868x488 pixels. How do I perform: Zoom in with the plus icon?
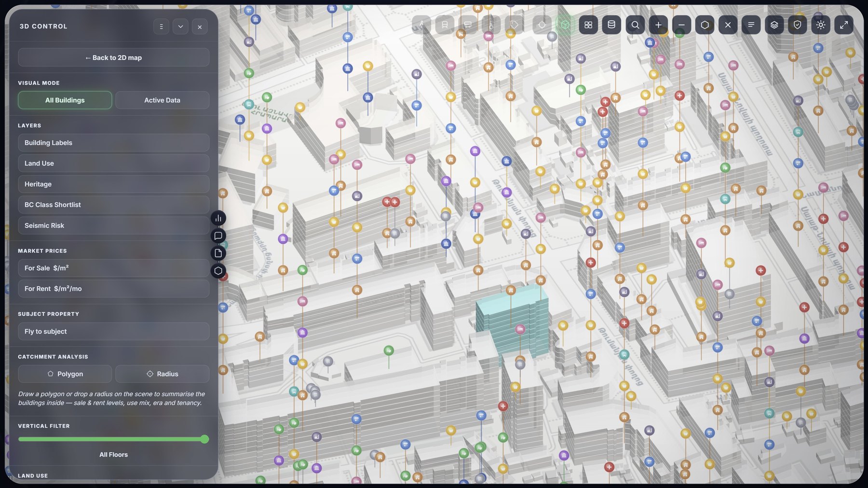click(x=659, y=25)
